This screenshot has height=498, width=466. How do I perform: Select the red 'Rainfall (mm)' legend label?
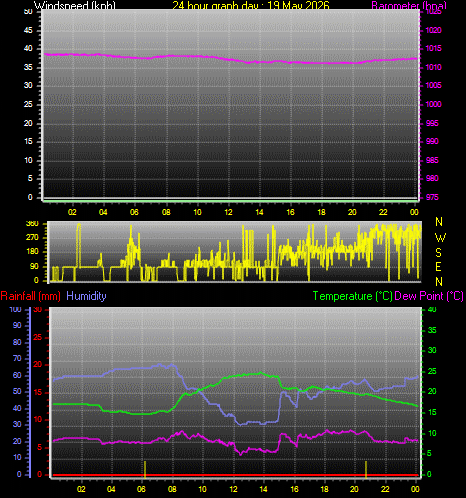point(31,296)
